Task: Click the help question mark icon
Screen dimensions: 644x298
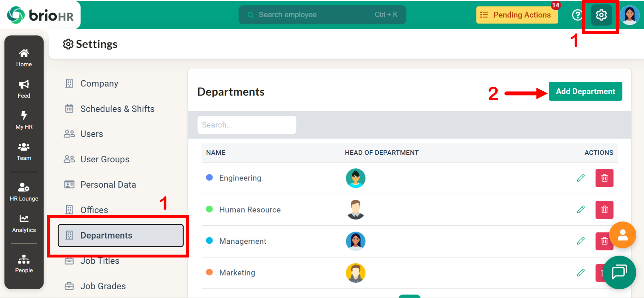Action: (x=577, y=15)
